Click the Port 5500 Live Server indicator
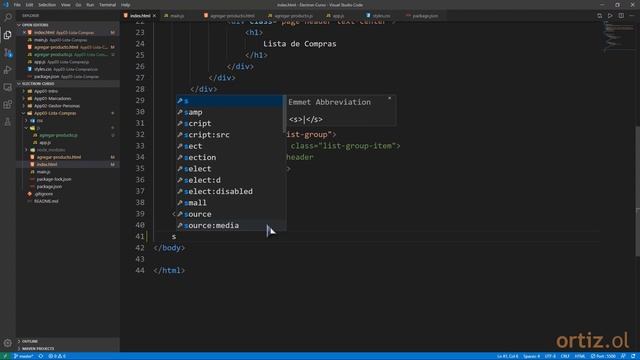 pyautogui.click(x=604, y=356)
